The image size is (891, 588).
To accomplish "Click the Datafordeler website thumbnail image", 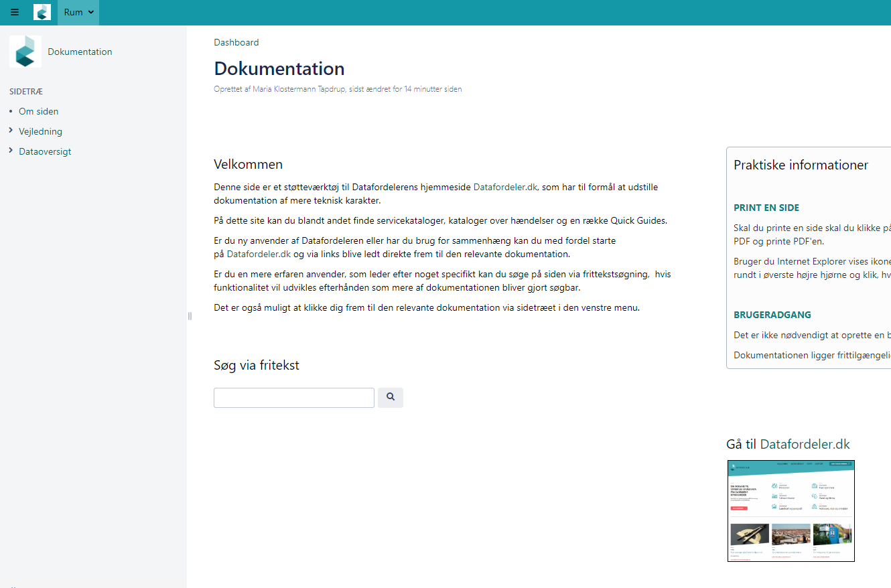I will (x=791, y=510).
